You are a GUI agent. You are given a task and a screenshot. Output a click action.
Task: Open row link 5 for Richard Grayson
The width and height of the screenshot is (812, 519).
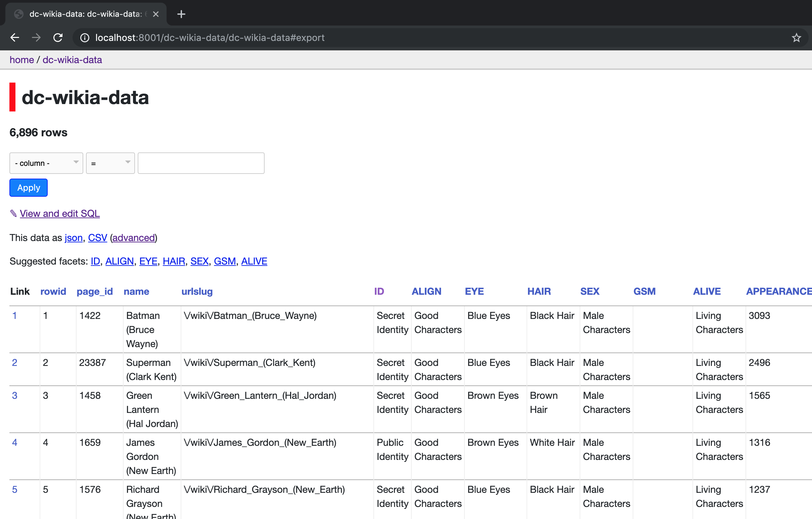tap(14, 490)
